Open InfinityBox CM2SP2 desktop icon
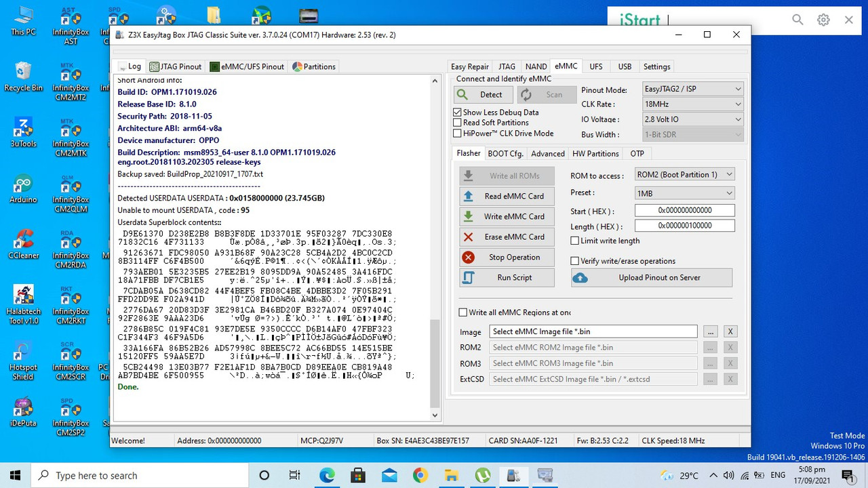The width and height of the screenshot is (868, 488). tap(71, 416)
